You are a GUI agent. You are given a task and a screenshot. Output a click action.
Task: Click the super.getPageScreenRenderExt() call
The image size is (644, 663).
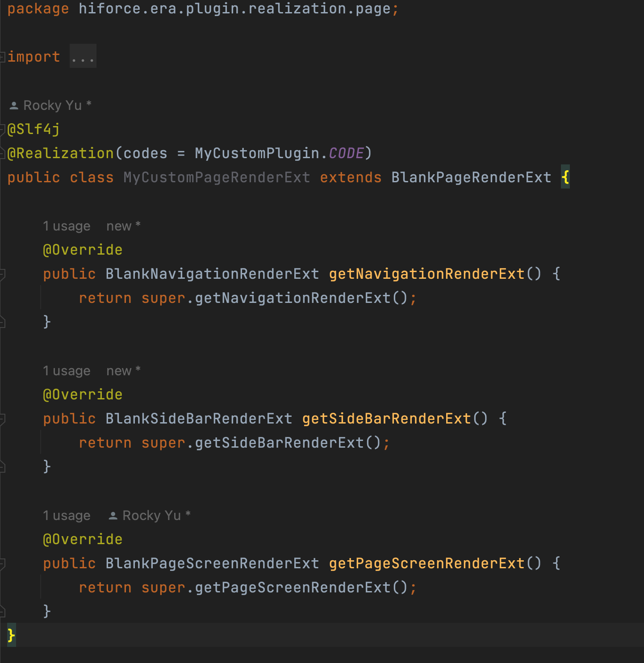tap(274, 587)
